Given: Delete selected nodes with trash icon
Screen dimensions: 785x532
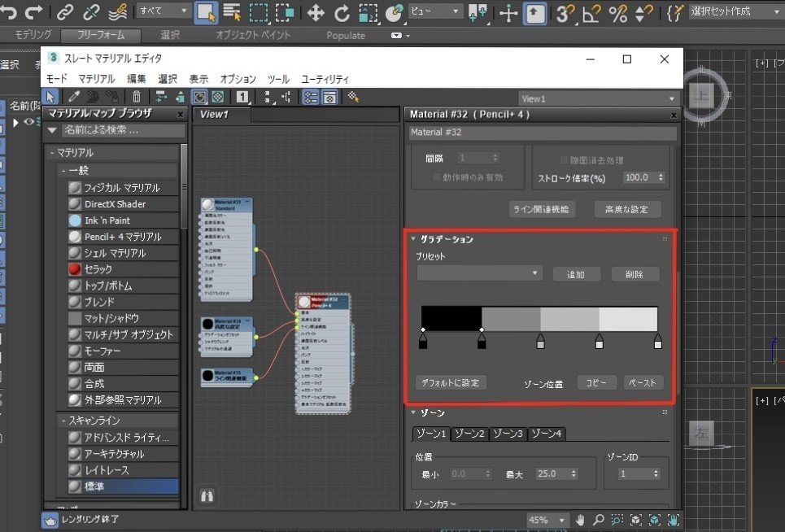Looking at the screenshot, I should 136,97.
